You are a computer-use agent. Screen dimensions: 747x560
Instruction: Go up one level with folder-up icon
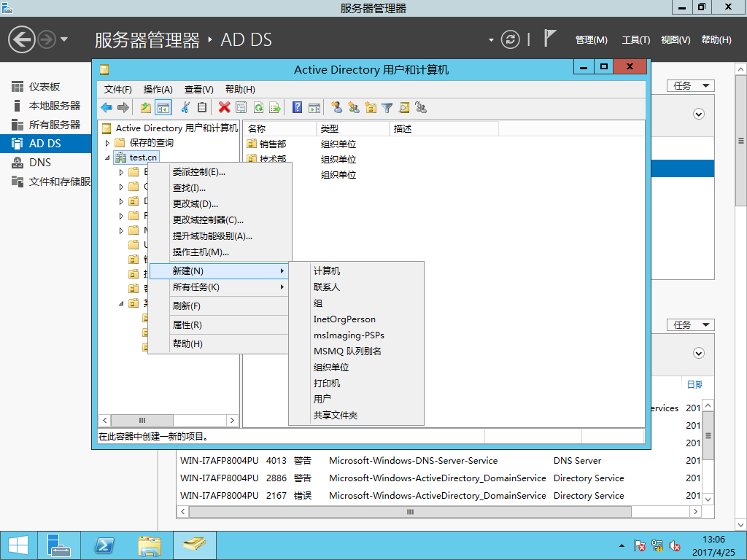(x=146, y=108)
